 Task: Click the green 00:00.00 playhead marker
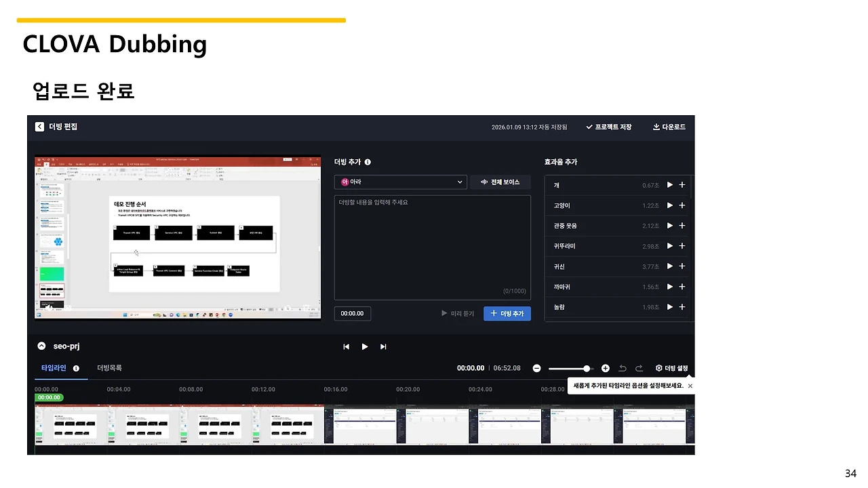50,398
